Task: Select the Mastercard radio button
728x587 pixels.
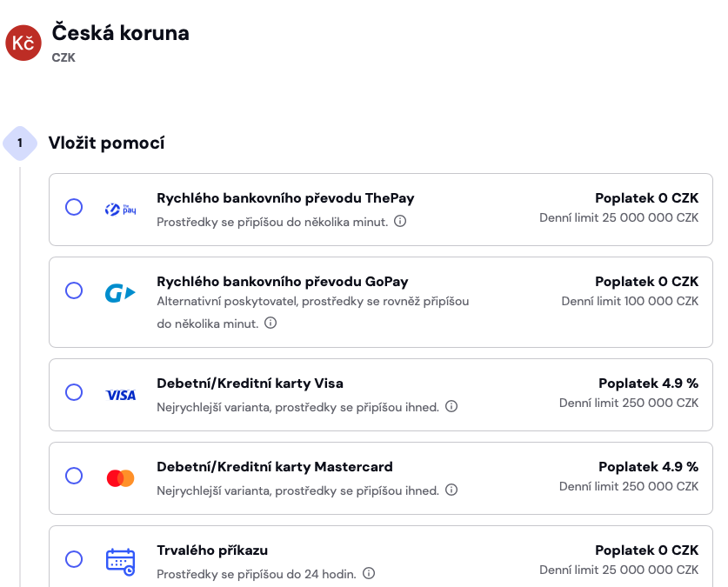Action: 74,476
